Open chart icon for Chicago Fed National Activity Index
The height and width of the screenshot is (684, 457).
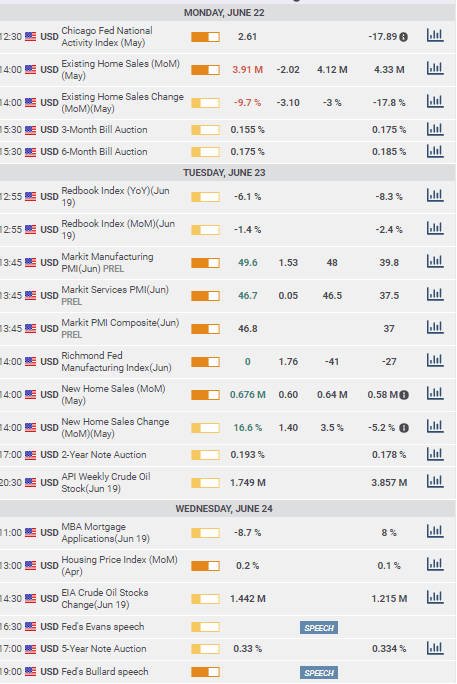coord(435,36)
